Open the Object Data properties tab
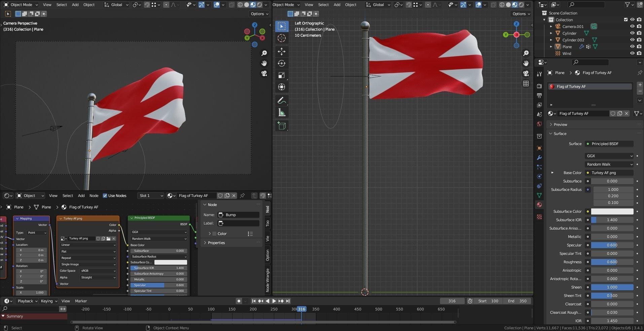The image size is (644, 331). (x=539, y=195)
